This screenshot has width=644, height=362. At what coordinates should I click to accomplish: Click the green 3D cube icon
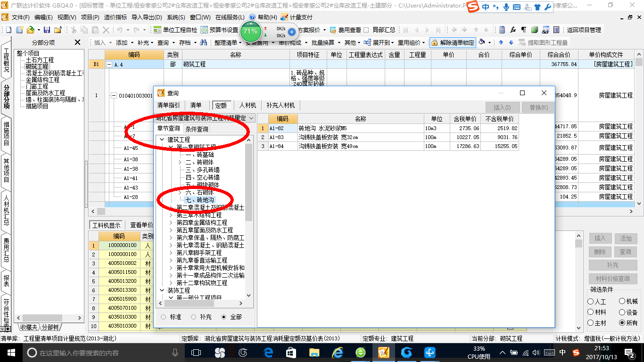[x=535, y=30]
